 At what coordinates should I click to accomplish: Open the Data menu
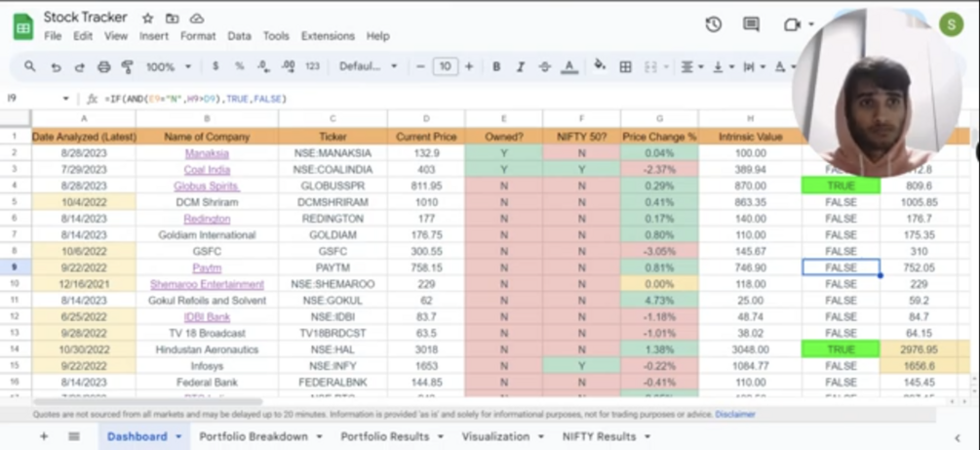tap(239, 36)
